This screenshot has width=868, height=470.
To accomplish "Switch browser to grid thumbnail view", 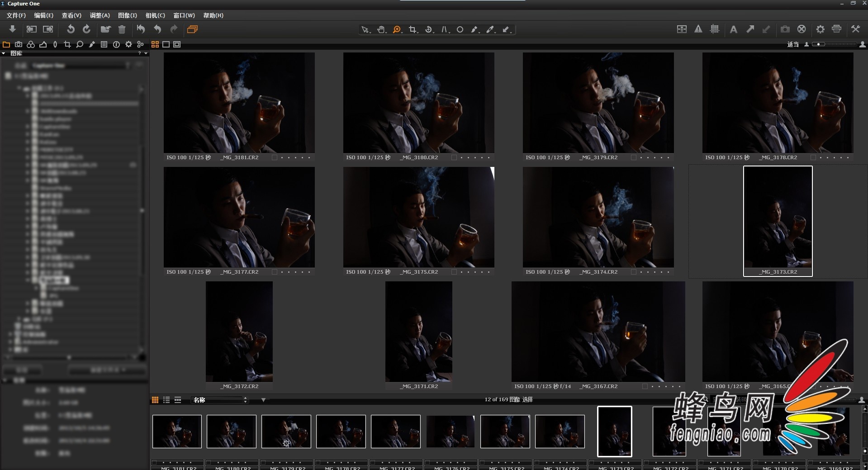I will [155, 400].
